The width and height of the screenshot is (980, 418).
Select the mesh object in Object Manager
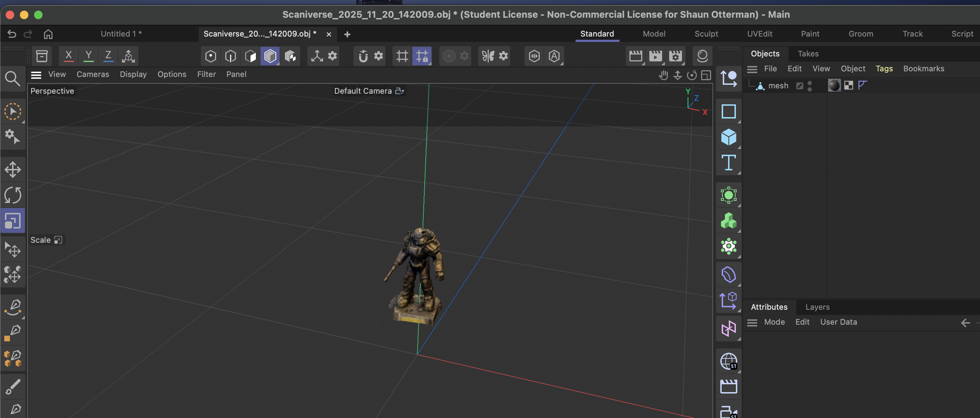[778, 86]
